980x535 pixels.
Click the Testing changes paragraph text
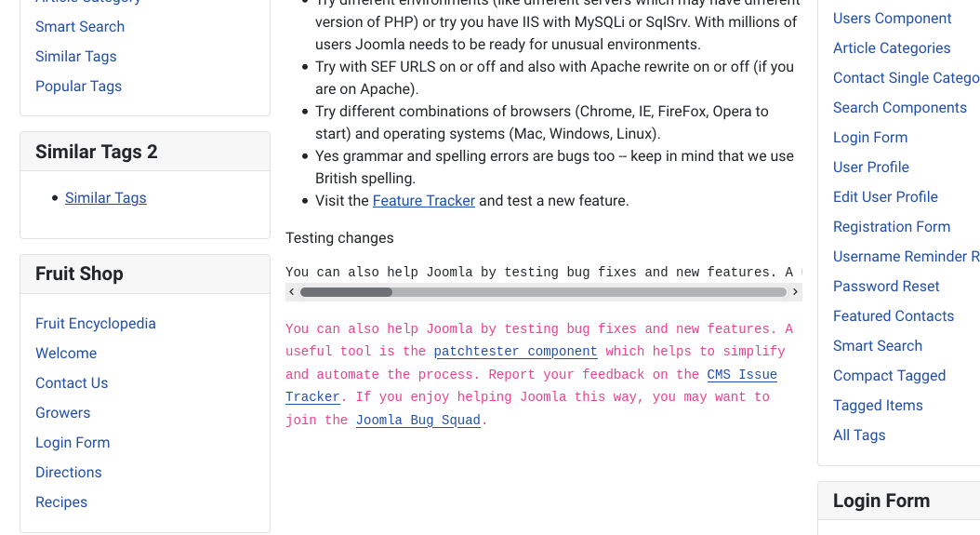339,238
